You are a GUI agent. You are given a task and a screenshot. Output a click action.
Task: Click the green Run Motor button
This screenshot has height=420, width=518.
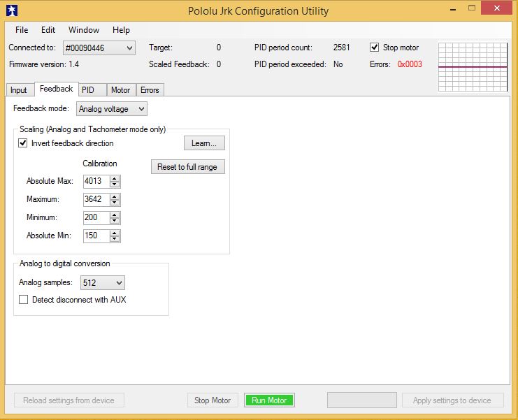tap(269, 400)
